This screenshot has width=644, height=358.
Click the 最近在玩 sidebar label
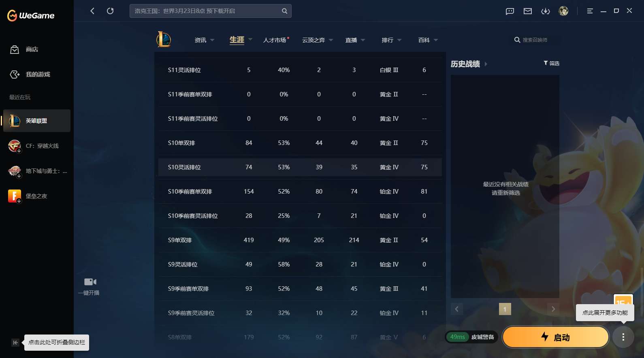point(20,97)
